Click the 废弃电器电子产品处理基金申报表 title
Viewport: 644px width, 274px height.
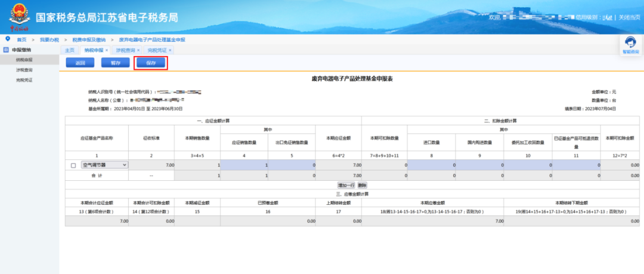pos(352,78)
